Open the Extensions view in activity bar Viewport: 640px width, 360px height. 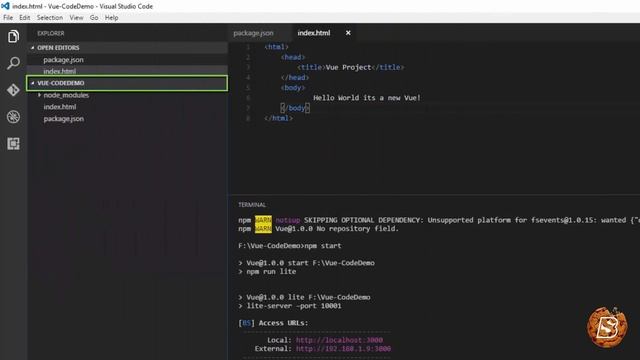point(13,144)
